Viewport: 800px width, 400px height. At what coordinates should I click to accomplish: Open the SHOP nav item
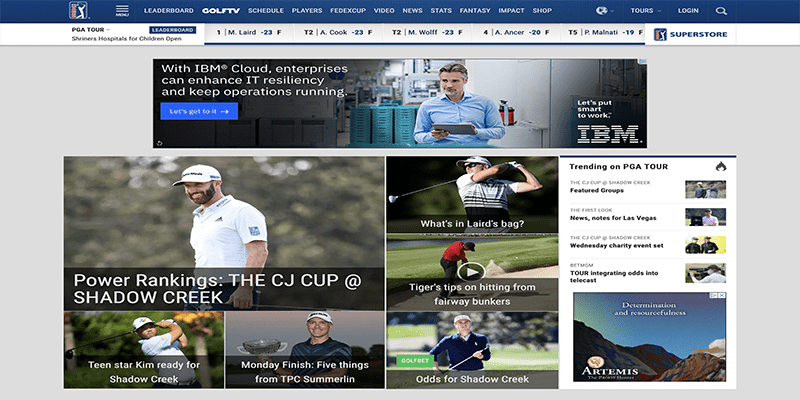tap(542, 11)
